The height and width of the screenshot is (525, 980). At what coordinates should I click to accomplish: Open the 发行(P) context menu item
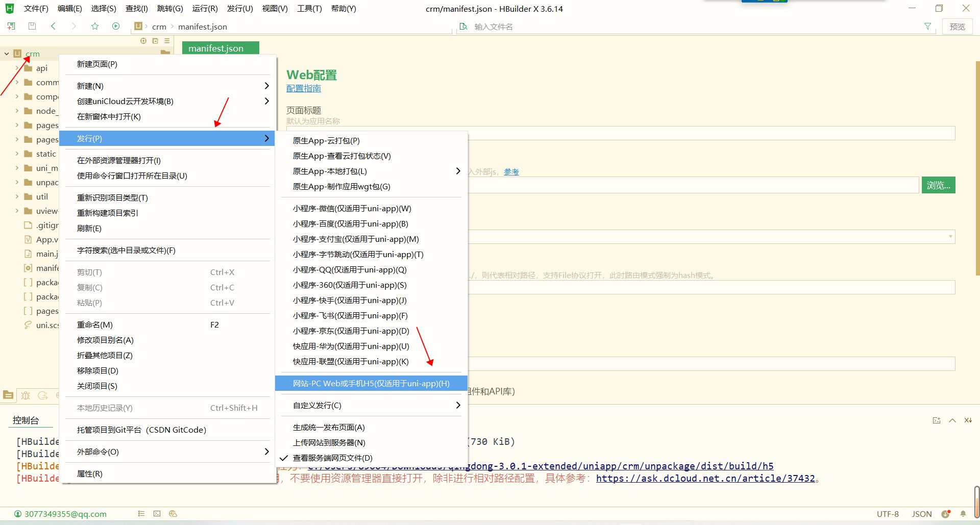pos(167,138)
